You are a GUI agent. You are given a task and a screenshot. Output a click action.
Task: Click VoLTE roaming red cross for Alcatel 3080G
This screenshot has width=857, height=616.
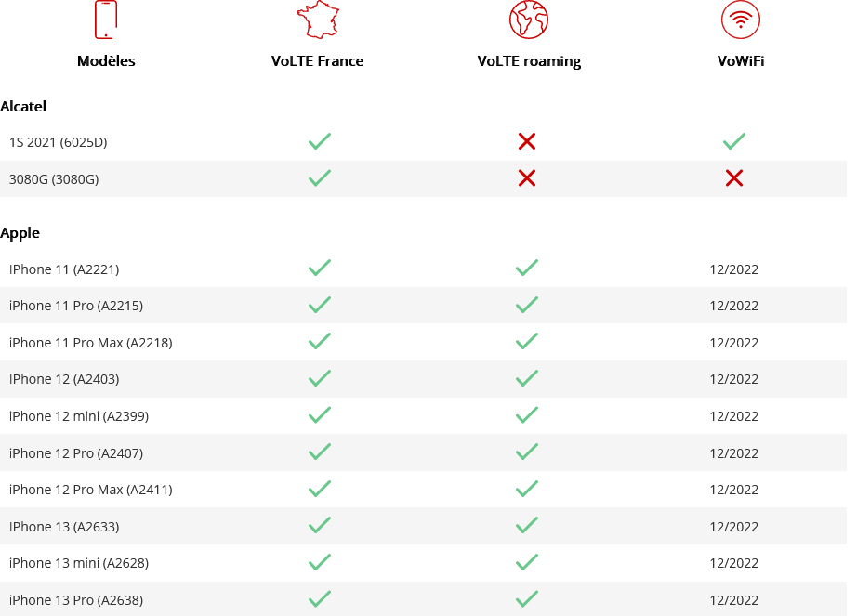(527, 178)
